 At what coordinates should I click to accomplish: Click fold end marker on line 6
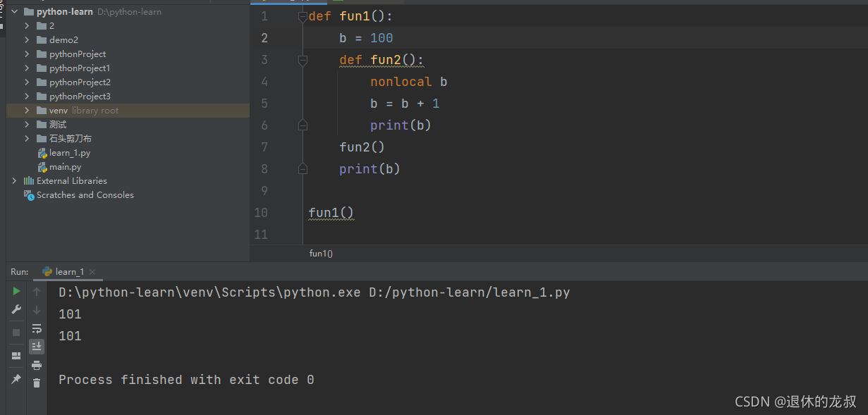pos(302,125)
